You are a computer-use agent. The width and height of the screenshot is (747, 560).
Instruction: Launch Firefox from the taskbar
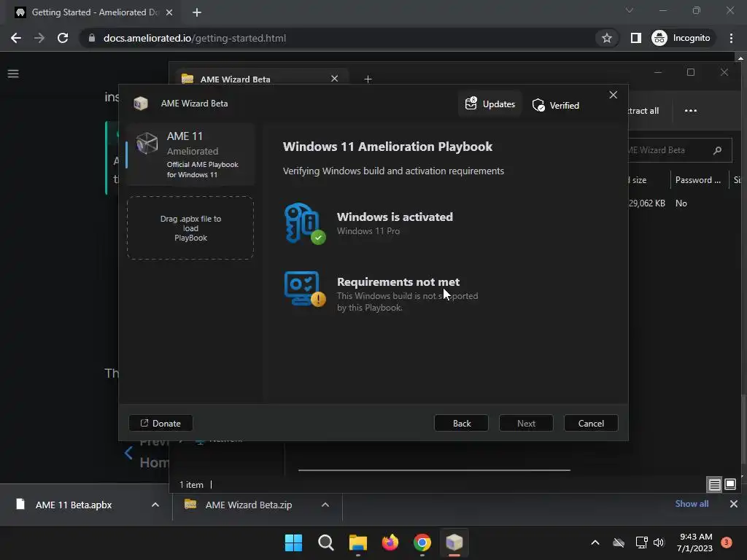[x=390, y=542]
